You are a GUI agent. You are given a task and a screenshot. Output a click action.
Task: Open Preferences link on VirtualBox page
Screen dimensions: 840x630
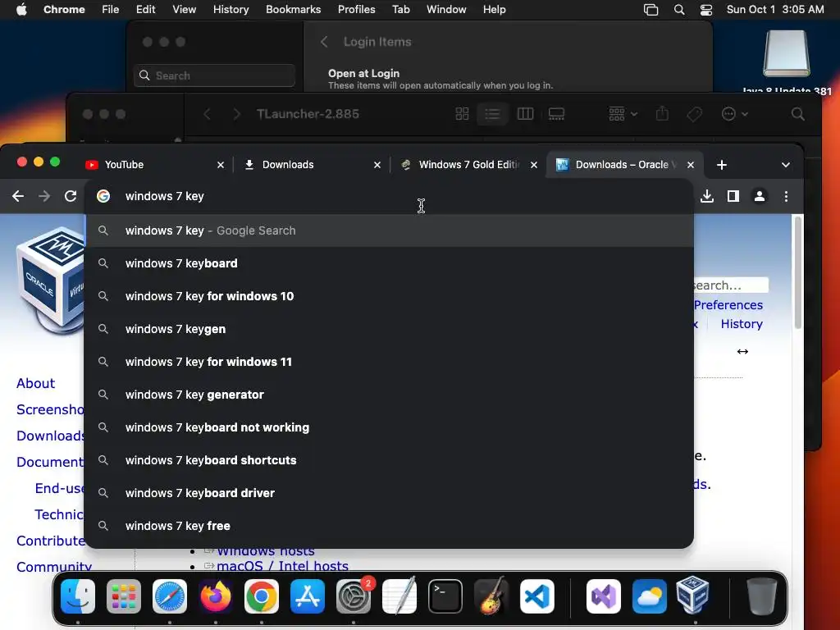[x=728, y=305]
